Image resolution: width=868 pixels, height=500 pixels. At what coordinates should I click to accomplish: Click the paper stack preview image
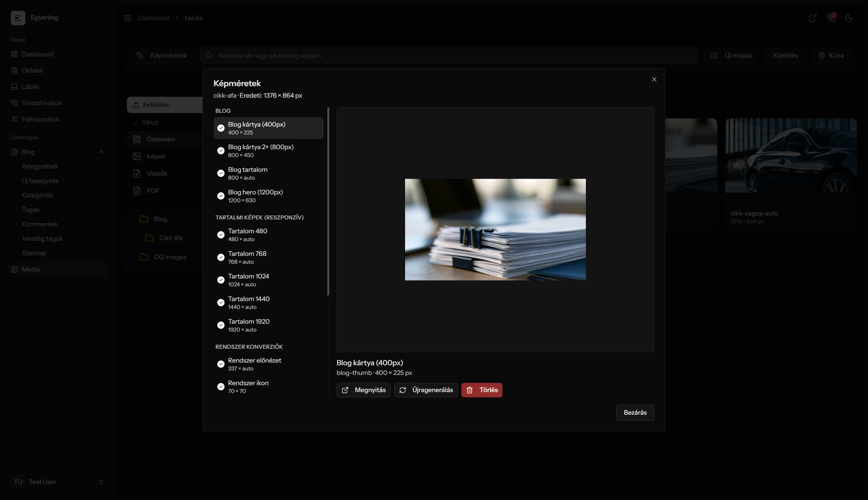pyautogui.click(x=495, y=229)
